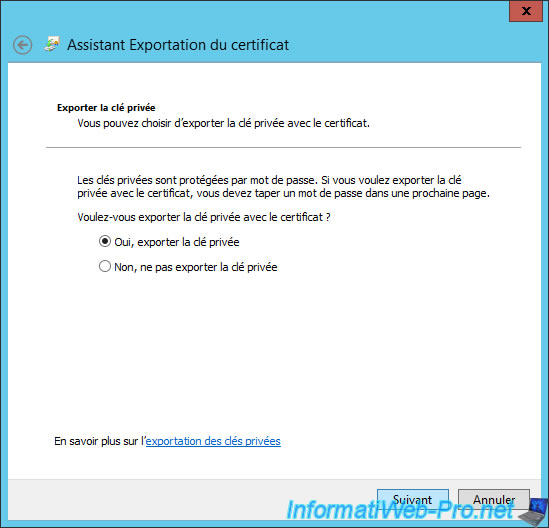Click the 'En savoir plus sur' text
549x528 pixels.
click(x=99, y=441)
